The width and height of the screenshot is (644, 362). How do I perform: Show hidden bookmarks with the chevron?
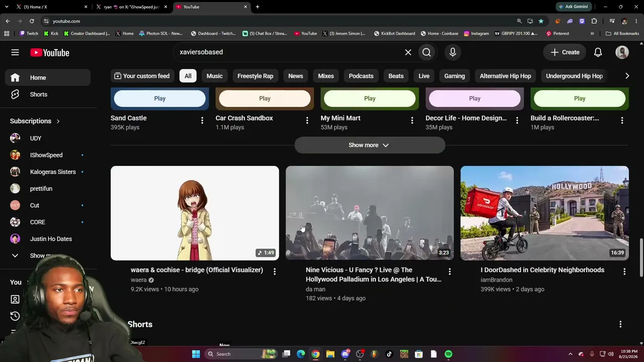(x=592, y=34)
